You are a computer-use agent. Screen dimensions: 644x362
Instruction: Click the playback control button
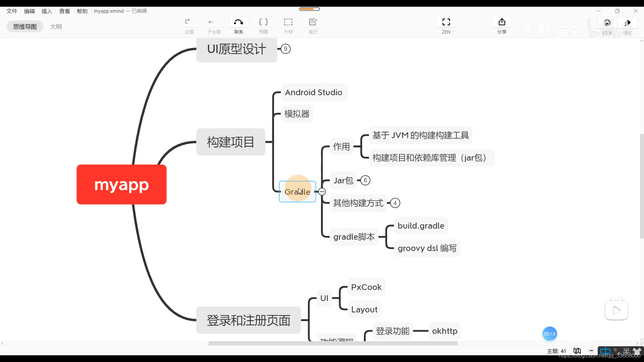tap(616, 310)
